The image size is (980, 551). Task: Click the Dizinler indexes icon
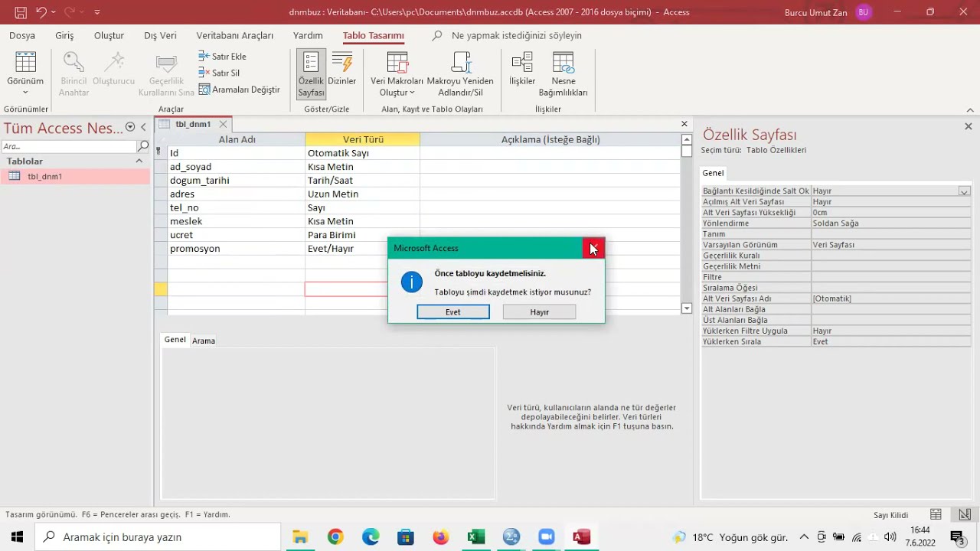tap(342, 69)
